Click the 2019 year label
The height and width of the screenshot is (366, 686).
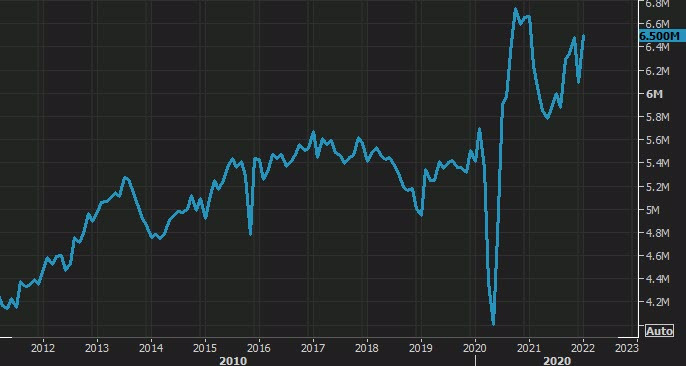click(x=421, y=349)
